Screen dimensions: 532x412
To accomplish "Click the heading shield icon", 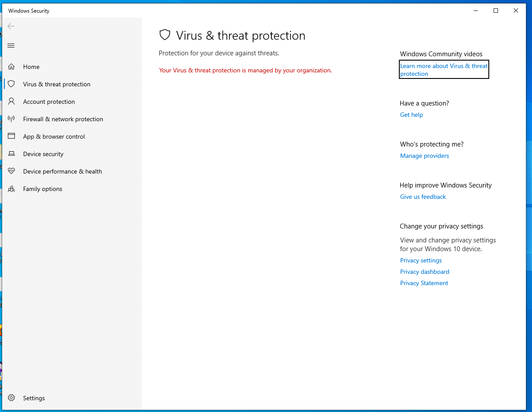I will coord(165,35).
